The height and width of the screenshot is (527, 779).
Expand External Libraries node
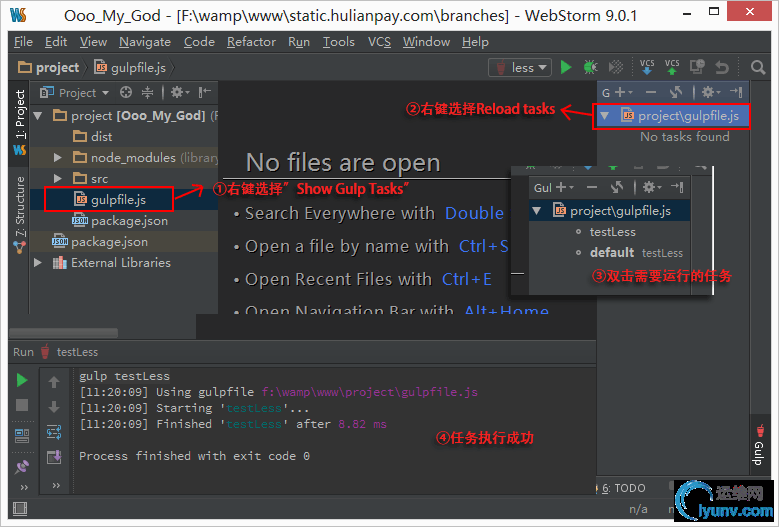38,263
